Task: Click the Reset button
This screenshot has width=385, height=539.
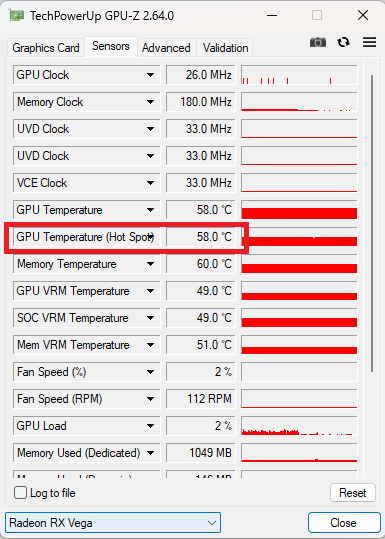Action: [353, 493]
